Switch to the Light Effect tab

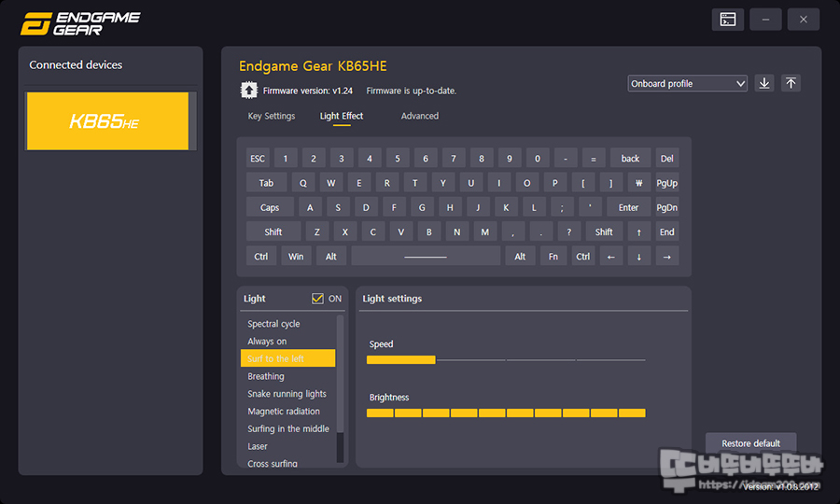pos(342,116)
